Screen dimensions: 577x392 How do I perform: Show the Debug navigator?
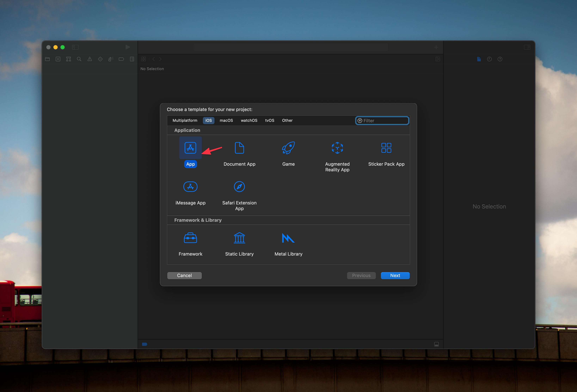point(111,59)
